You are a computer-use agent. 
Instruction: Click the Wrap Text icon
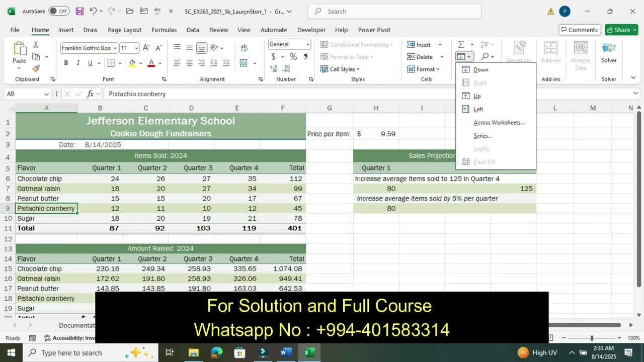[244, 48]
